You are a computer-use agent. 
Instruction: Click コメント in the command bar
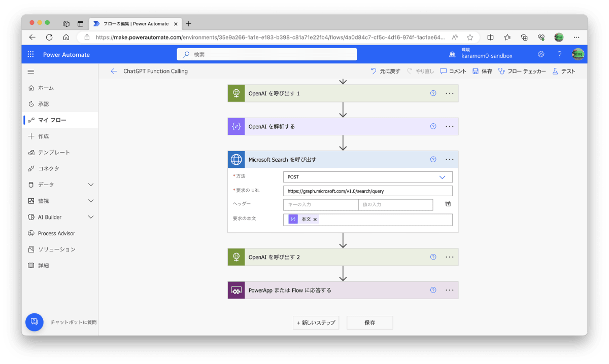pos(453,71)
